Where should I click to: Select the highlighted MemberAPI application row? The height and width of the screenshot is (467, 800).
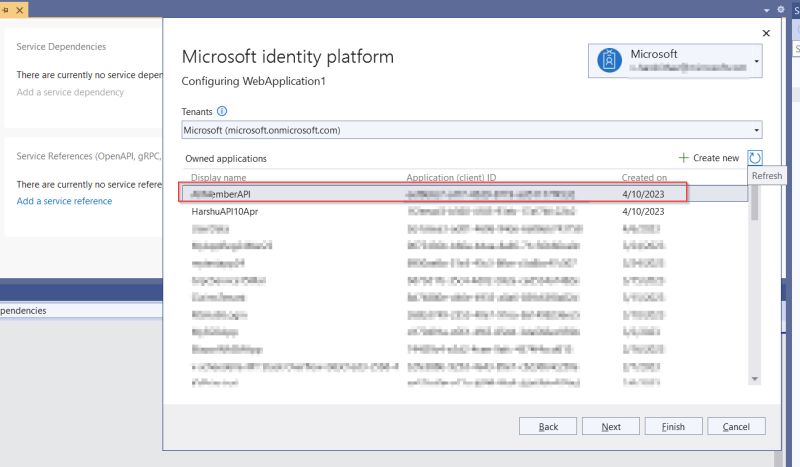(464, 194)
